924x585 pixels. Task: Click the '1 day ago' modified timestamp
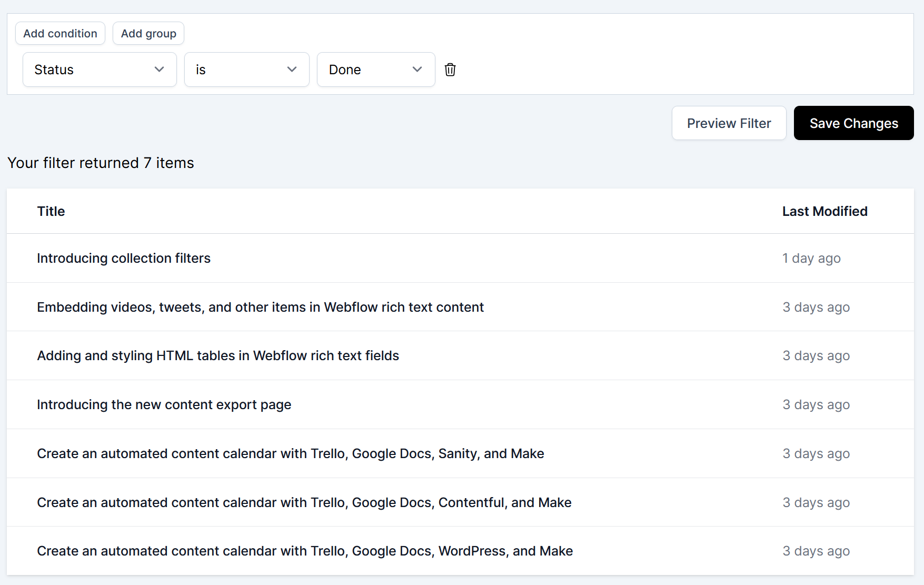[x=811, y=258]
